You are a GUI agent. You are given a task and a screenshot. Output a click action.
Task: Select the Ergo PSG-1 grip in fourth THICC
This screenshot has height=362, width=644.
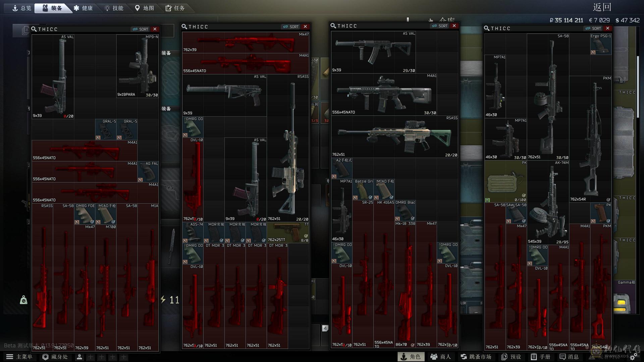pos(601,44)
